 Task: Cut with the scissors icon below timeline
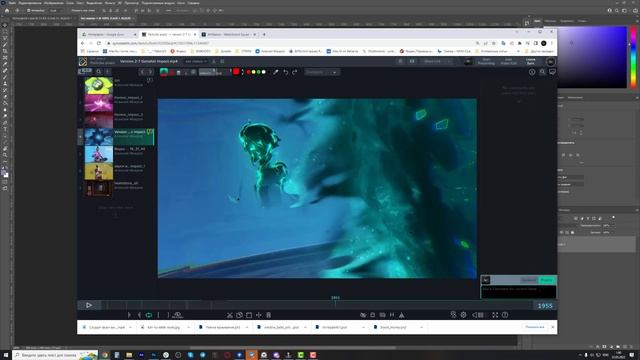[x=230, y=315]
